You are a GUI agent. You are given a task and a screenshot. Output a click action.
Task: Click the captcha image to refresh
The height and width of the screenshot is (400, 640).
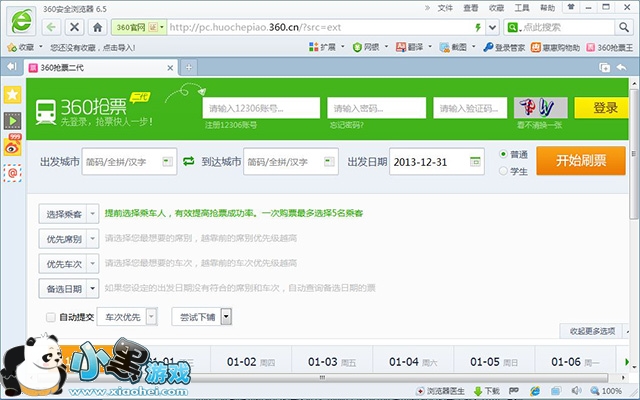(540, 108)
